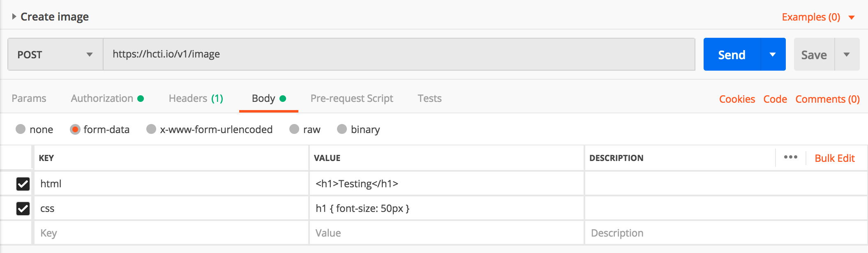Select x-www-form-urlencoded body type

click(x=151, y=129)
